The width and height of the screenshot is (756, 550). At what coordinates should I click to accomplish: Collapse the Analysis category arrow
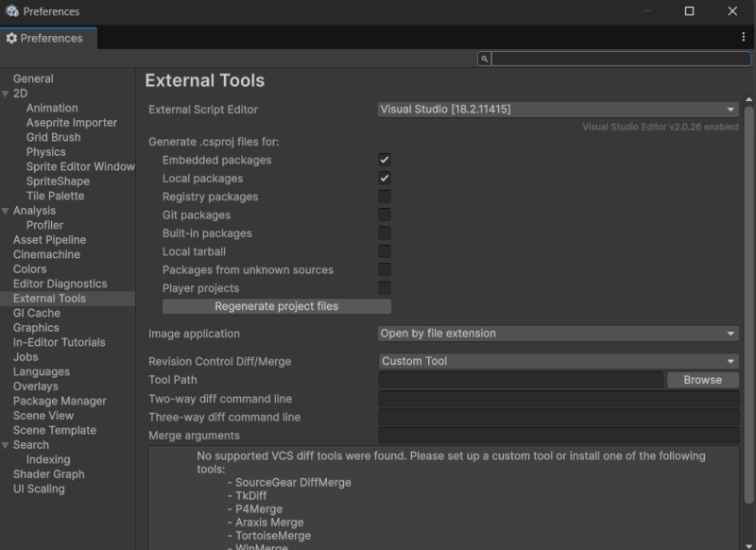point(6,211)
